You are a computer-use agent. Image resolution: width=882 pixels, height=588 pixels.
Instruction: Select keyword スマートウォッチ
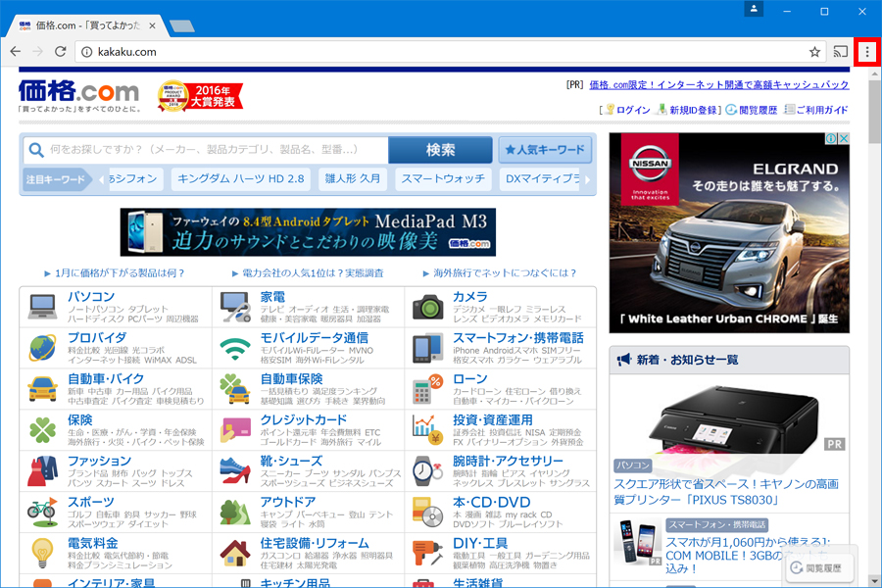point(443,179)
